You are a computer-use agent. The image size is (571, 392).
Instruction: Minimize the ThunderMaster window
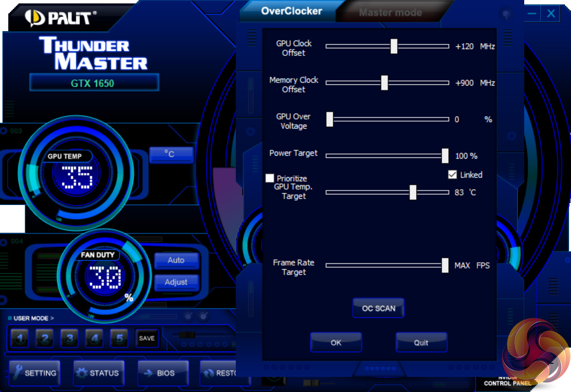pyautogui.click(x=532, y=14)
